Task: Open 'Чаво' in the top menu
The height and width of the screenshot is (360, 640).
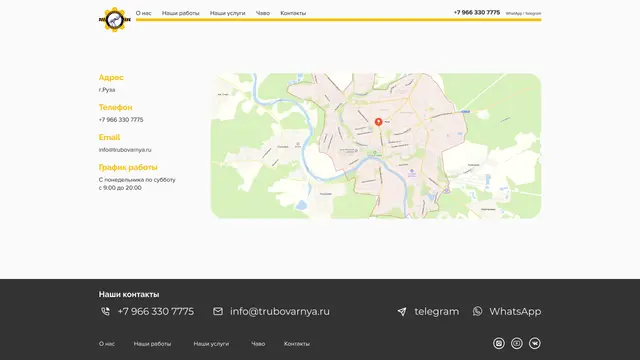Action: click(x=263, y=13)
